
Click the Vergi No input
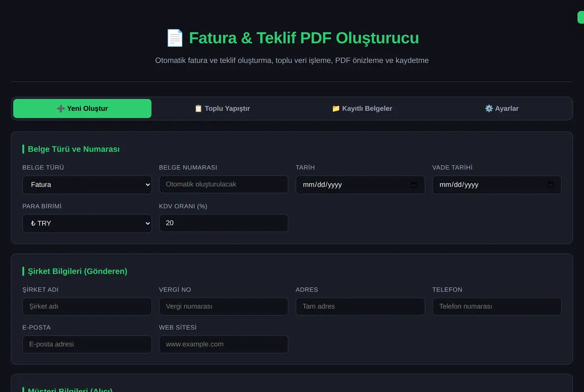[224, 306]
